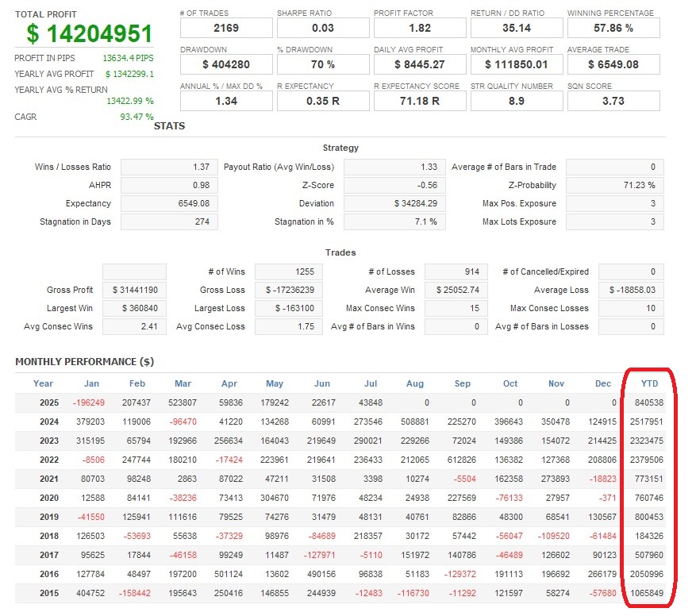Click the Year column header

[43, 383]
